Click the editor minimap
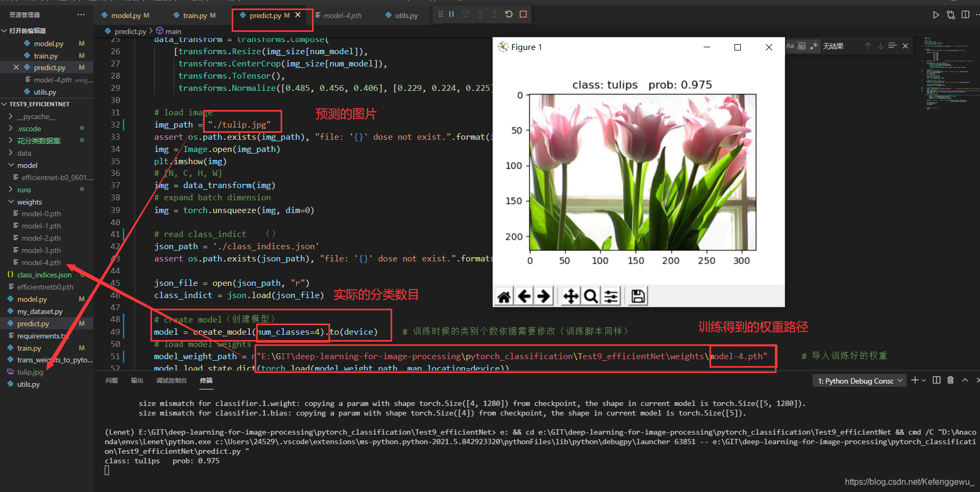Viewport: 980px width, 492px height. (x=949, y=72)
